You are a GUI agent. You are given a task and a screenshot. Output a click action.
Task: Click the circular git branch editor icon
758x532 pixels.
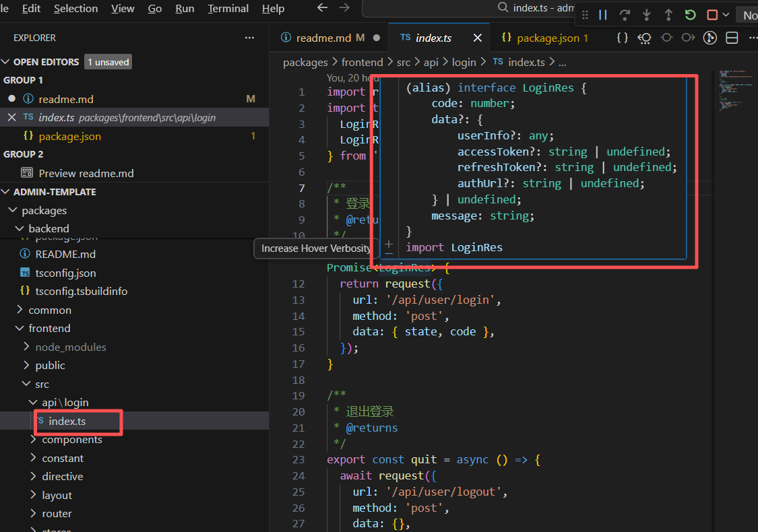pyautogui.click(x=710, y=38)
